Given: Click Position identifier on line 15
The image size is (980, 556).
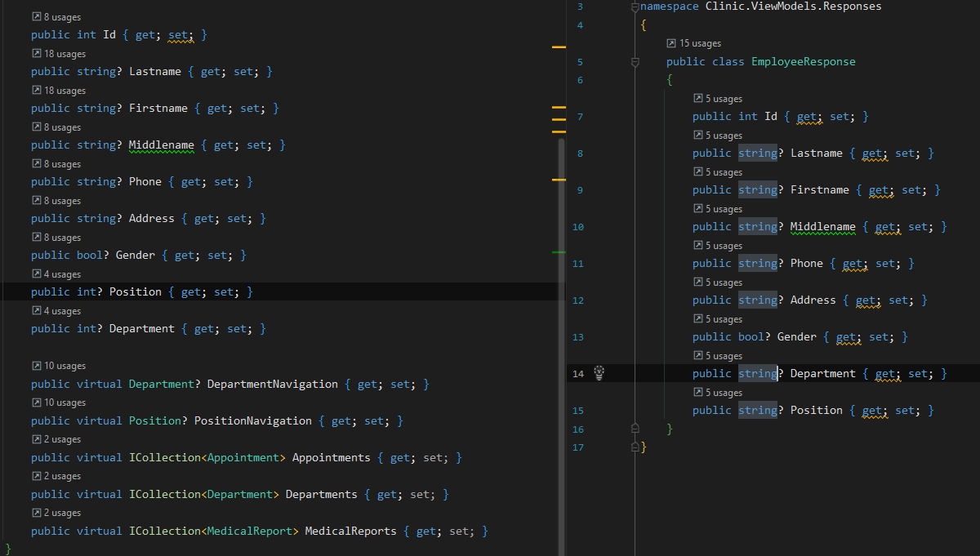Looking at the screenshot, I should 817,410.
